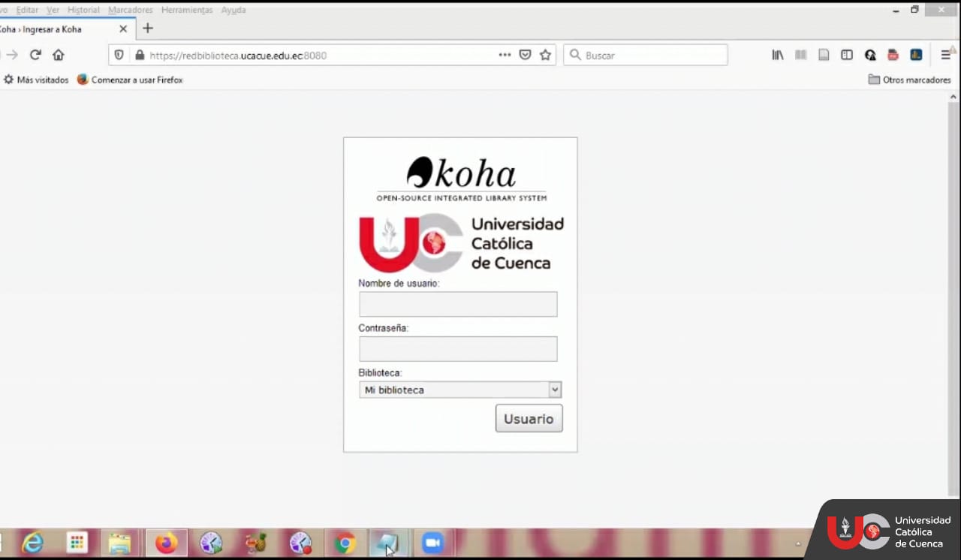Viewport: 961px width, 560px height.
Task: Bookmark this page with the star
Action: [545, 55]
